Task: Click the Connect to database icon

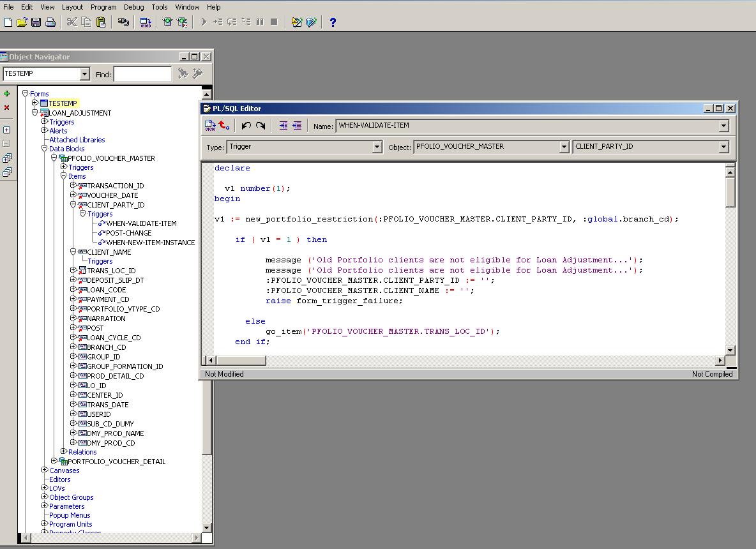Action: (x=123, y=22)
